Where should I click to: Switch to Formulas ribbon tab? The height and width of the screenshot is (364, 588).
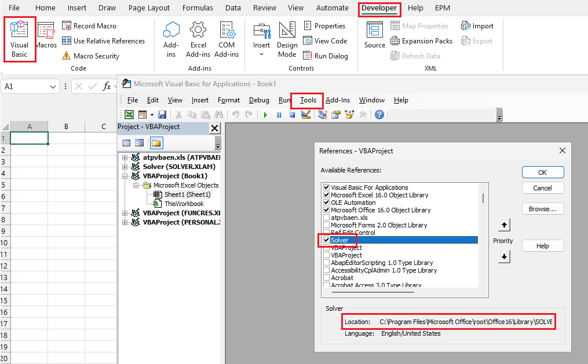198,8
